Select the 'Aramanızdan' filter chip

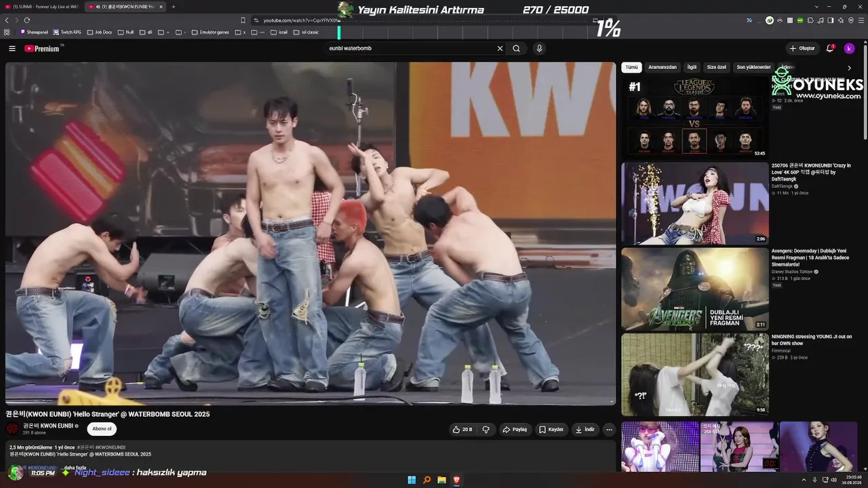click(663, 67)
